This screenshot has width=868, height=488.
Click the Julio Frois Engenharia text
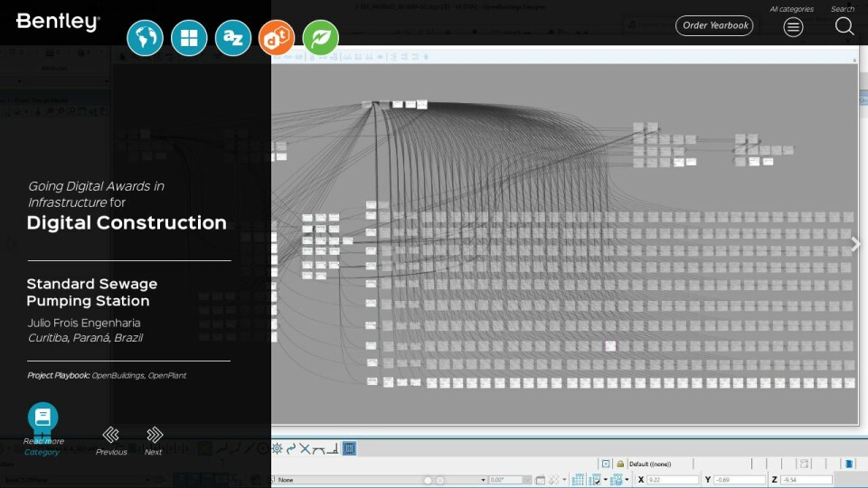pyautogui.click(x=84, y=324)
